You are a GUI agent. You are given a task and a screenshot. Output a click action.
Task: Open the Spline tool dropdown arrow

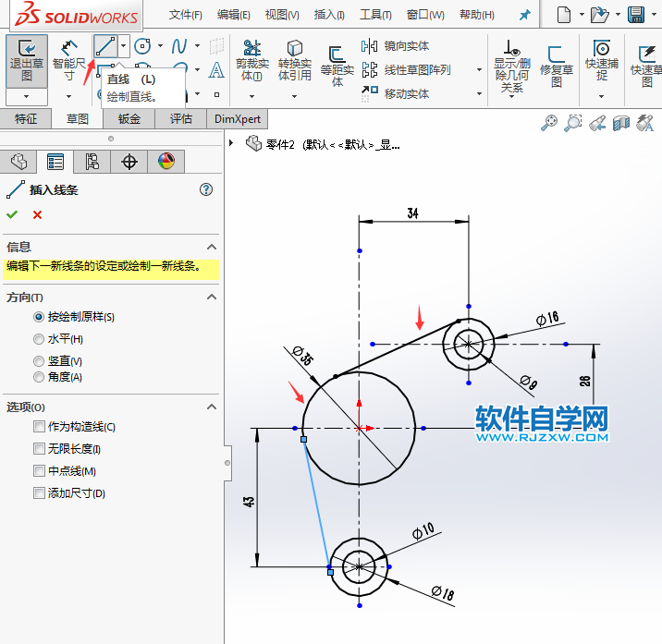coord(197,45)
